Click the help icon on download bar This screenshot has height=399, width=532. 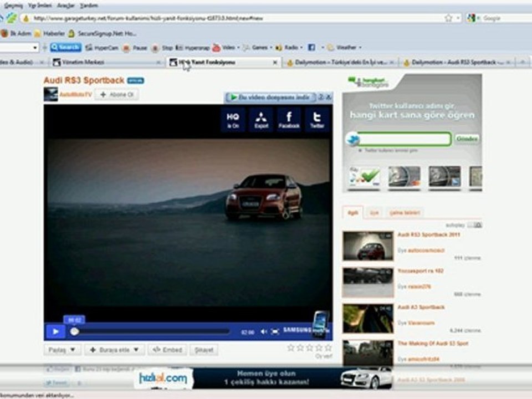pos(320,98)
